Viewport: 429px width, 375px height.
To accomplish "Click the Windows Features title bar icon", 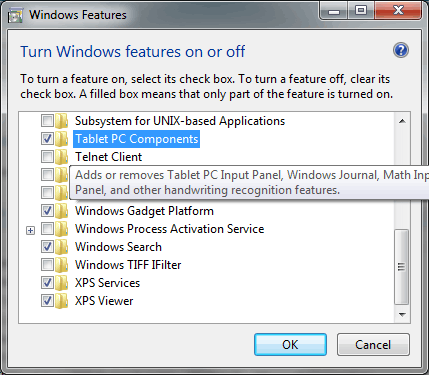I will point(15,15).
